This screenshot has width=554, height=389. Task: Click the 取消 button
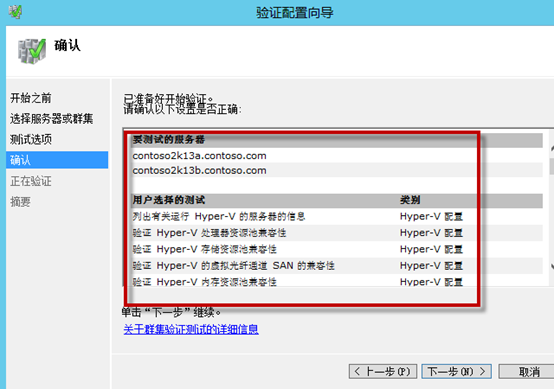click(526, 371)
